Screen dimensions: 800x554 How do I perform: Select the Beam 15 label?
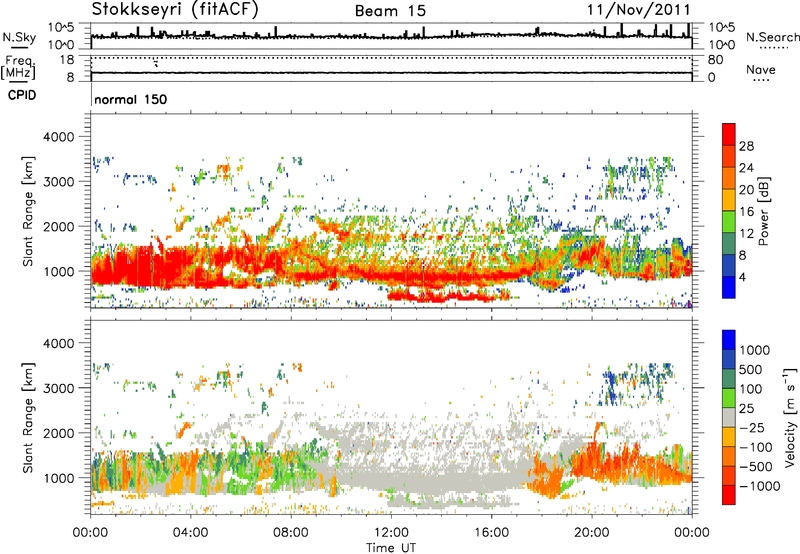[390, 11]
